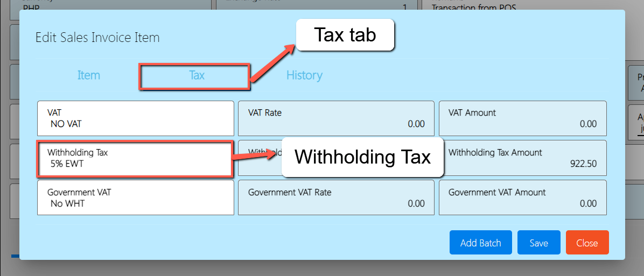
Task: Click the large "Withholding Tax" callout label
Action: (x=362, y=157)
